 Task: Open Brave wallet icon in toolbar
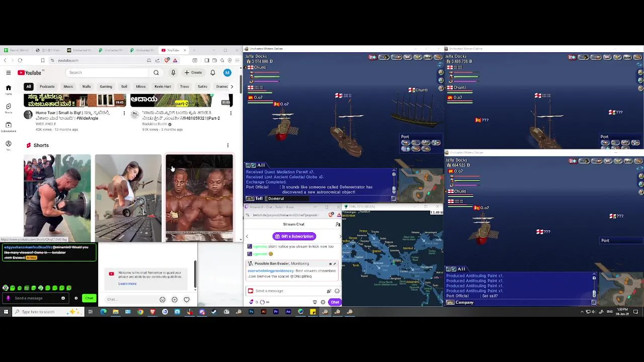point(214,60)
